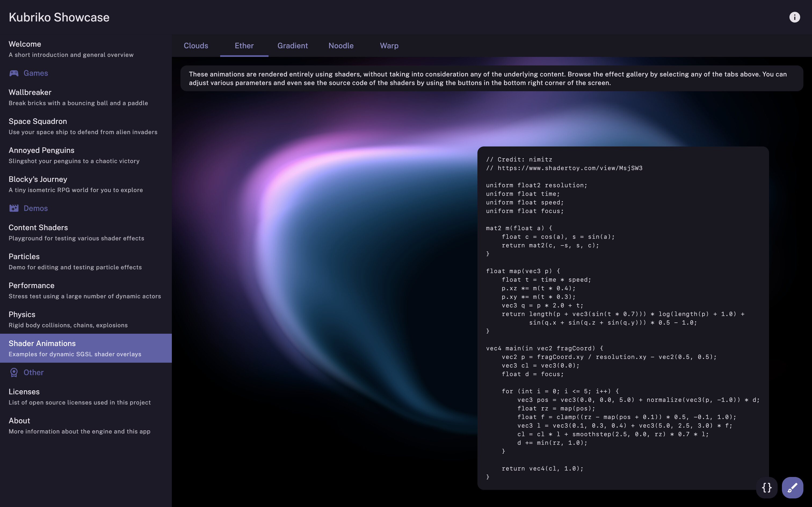Click the badge icon next to Other
Viewport: 812px width, 507px height.
pos(13,372)
